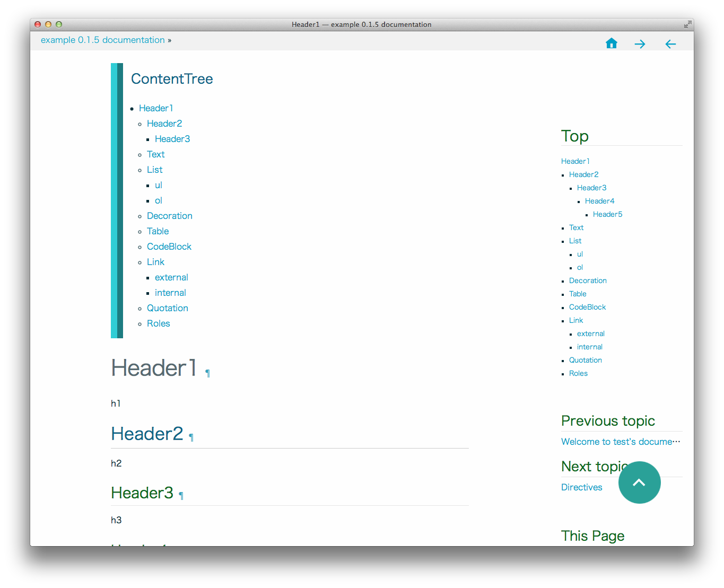Select 'Decoration' in the ContentTree
Screen dimensions: 724x588
coord(169,216)
